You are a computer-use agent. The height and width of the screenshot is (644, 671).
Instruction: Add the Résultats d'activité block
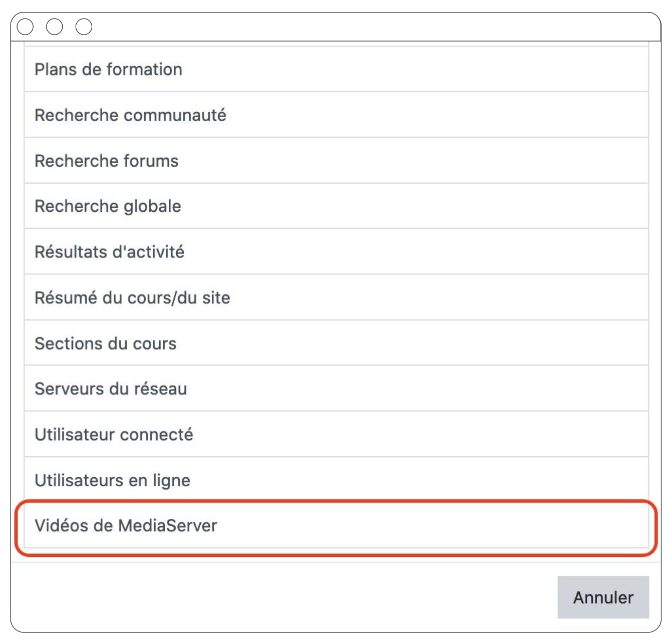pyautogui.click(x=109, y=252)
